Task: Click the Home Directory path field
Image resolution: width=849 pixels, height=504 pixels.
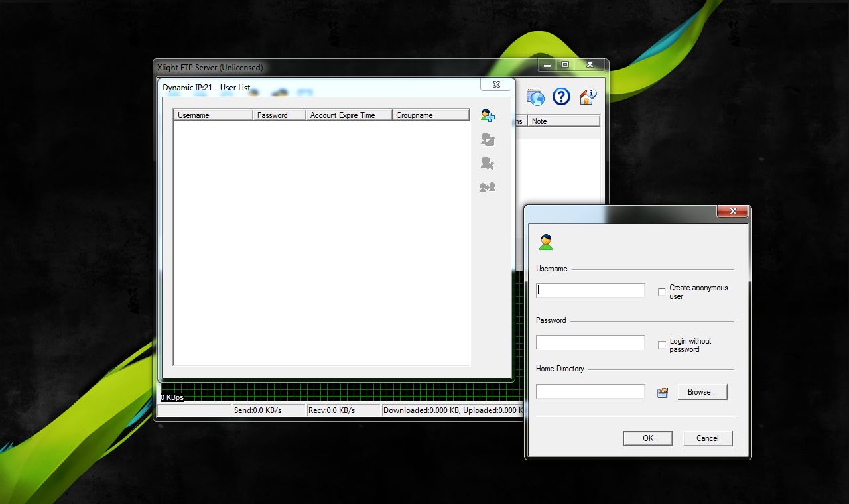Action: click(x=590, y=391)
